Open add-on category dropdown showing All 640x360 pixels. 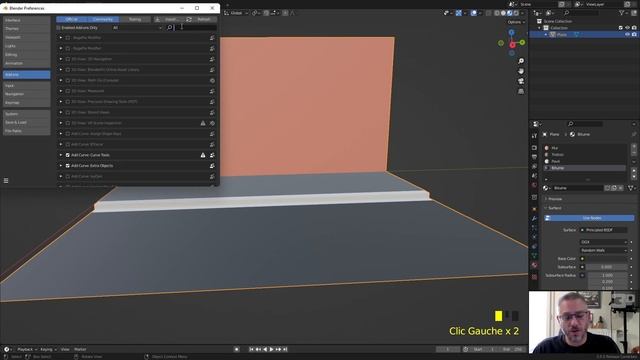[x=137, y=28]
